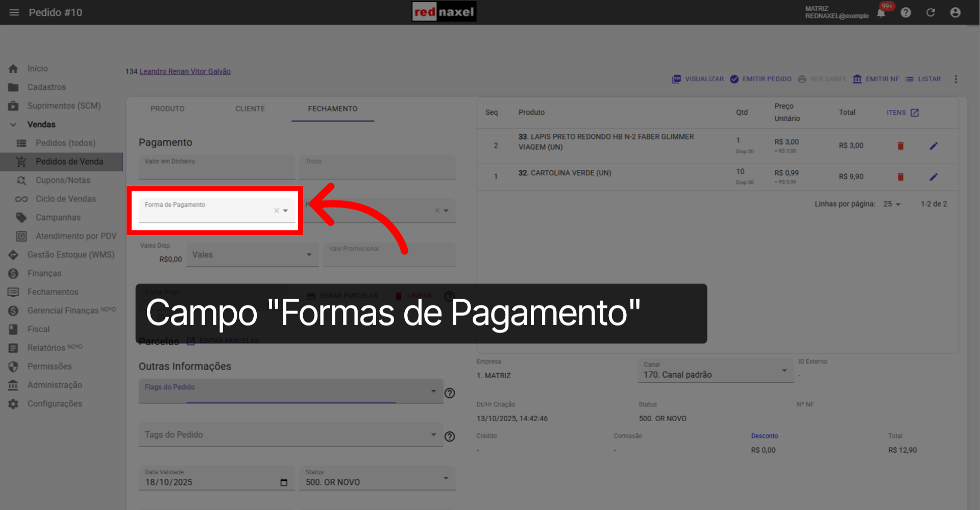
Task: Open the Canal padrão dropdown
Action: 785,371
